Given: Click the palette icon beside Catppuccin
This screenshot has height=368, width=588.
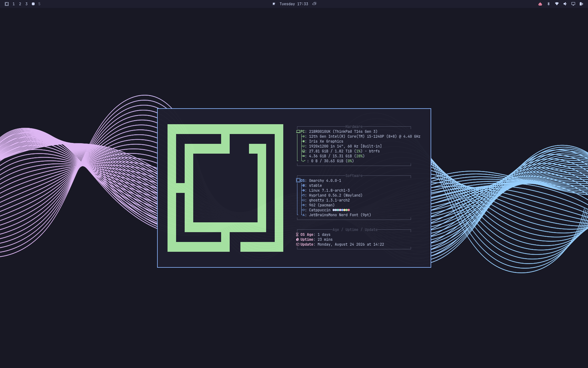Looking at the screenshot, I should coord(303,210).
